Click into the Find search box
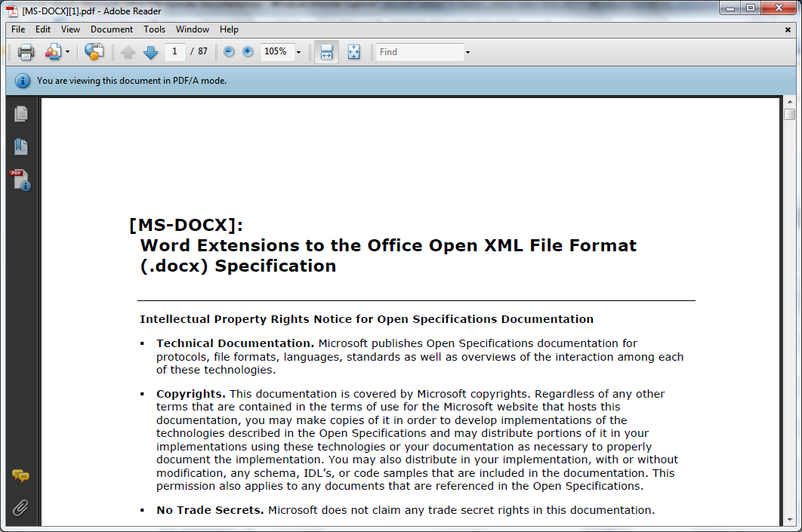The width and height of the screenshot is (802, 532). click(420, 52)
